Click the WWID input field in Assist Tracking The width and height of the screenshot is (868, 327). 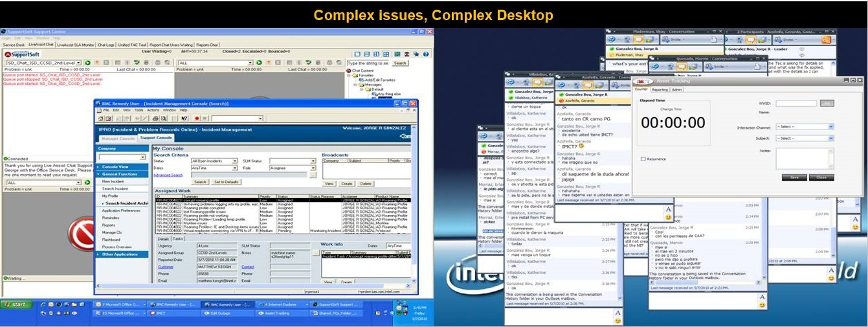pos(796,103)
